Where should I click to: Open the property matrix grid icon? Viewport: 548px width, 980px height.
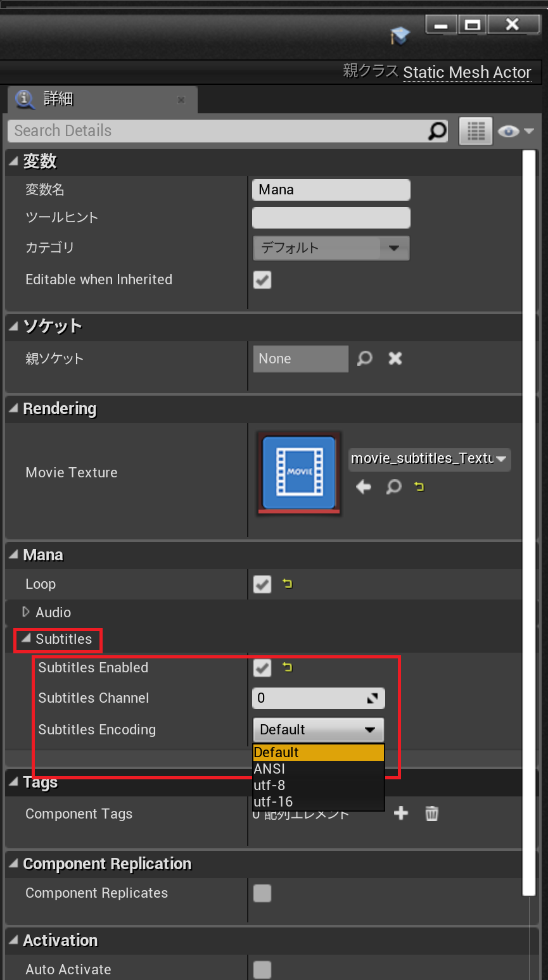point(476,131)
